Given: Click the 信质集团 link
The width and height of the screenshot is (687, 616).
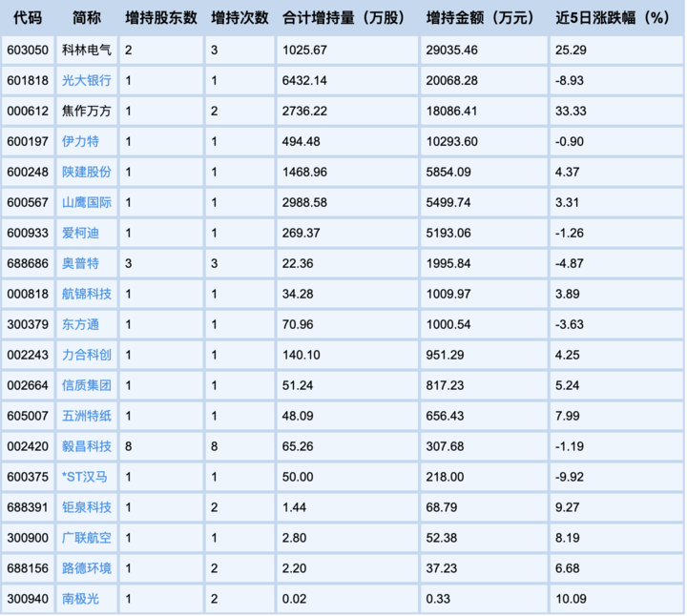Looking at the screenshot, I should coord(86,385).
